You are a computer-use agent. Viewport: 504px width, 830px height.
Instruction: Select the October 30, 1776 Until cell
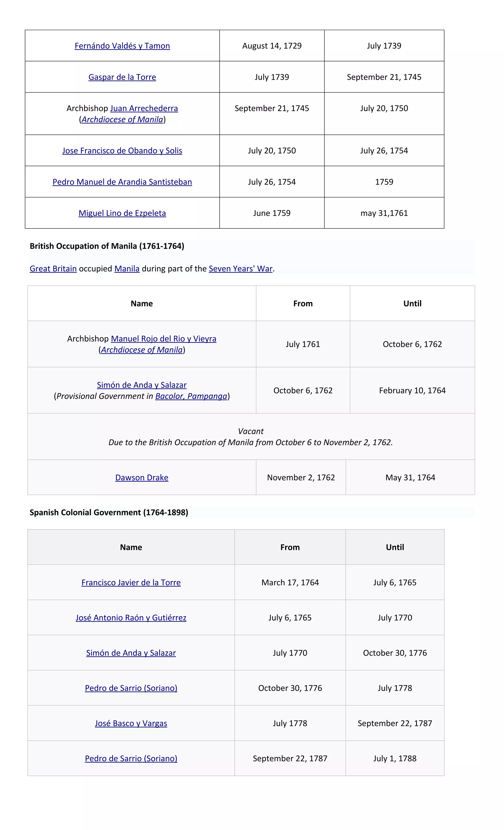[x=395, y=653]
